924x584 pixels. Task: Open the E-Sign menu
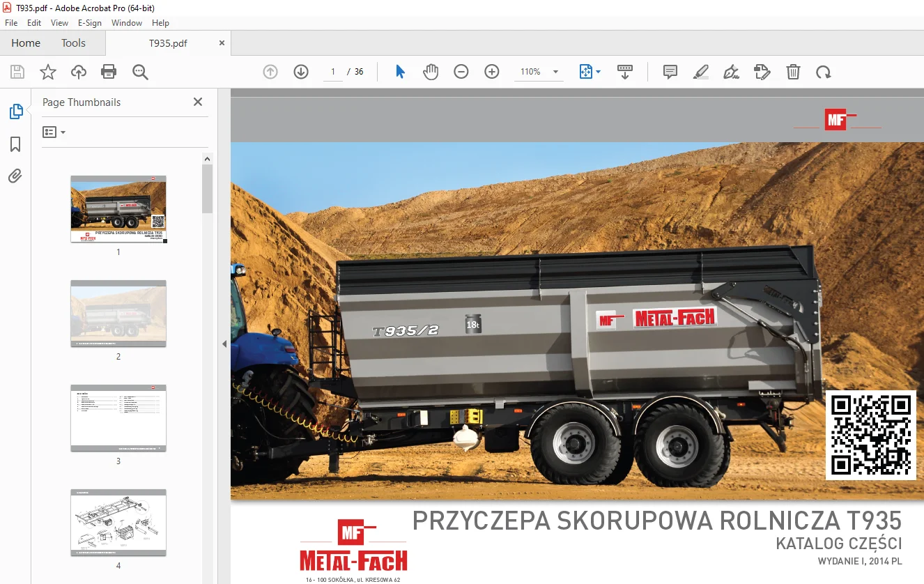90,23
